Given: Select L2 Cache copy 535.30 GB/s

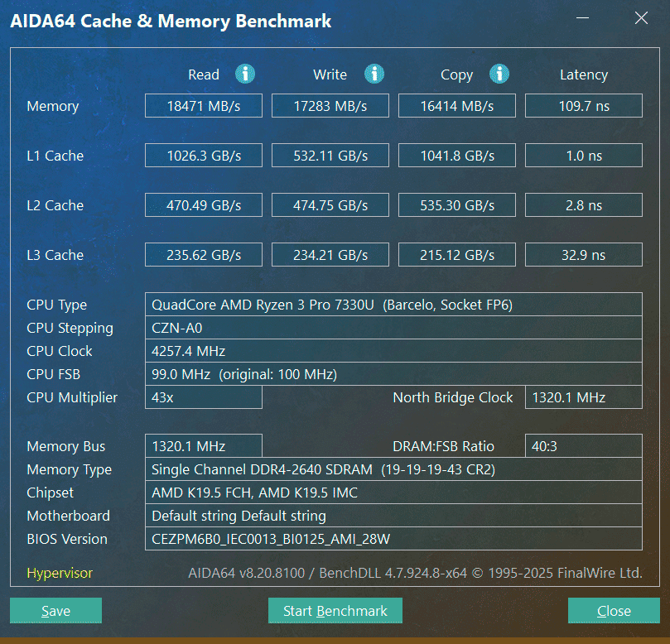Looking at the screenshot, I should point(457,205).
